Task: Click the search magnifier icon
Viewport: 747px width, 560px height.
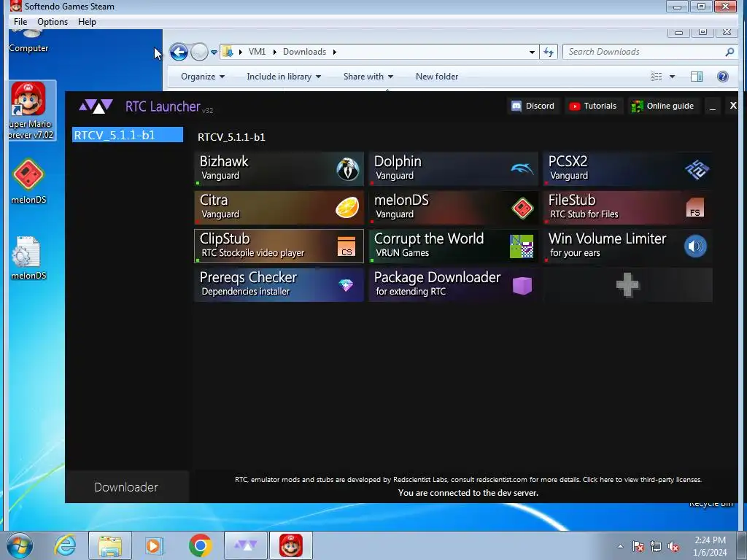Action: pos(729,52)
